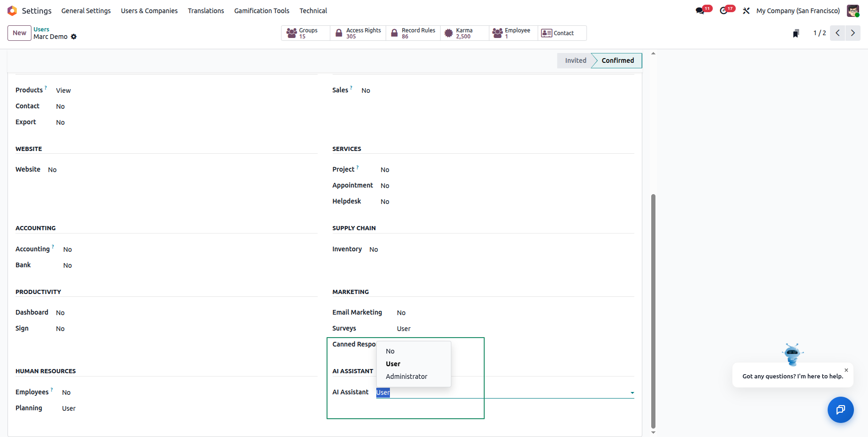Click the chatbot robot avatar
This screenshot has width=868, height=437.
click(792, 354)
